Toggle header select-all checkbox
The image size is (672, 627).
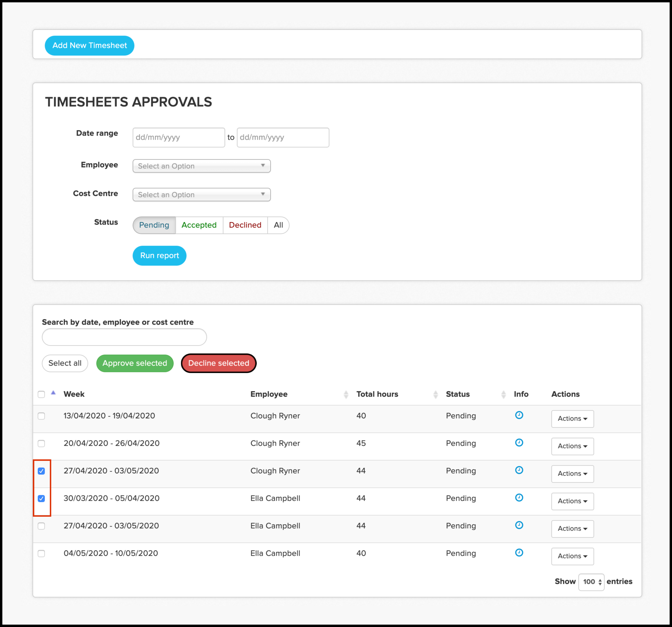[x=41, y=394]
